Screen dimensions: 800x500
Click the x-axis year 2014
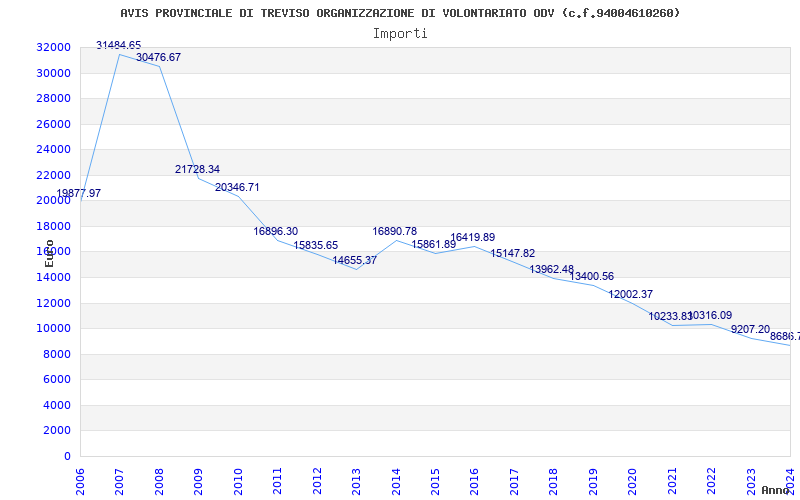(396, 481)
